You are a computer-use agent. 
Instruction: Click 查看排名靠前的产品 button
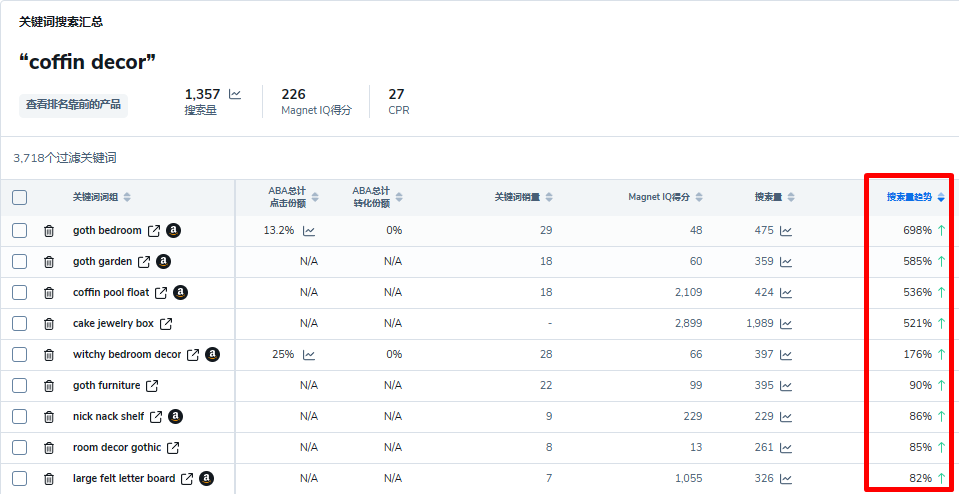pyautogui.click(x=73, y=104)
